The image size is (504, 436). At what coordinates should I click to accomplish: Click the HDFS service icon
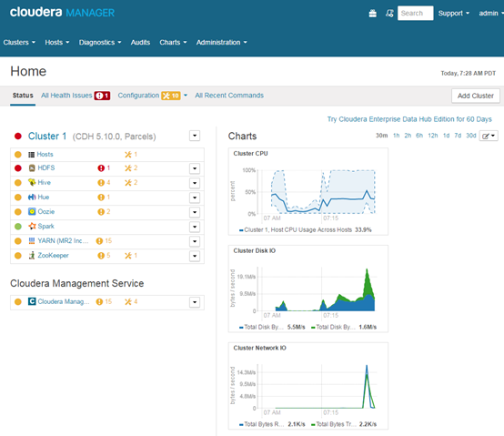pyautogui.click(x=32, y=167)
